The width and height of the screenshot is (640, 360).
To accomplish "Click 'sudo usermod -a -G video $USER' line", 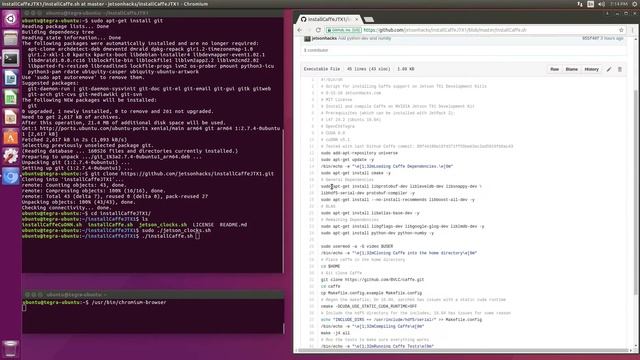I will tap(357, 247).
